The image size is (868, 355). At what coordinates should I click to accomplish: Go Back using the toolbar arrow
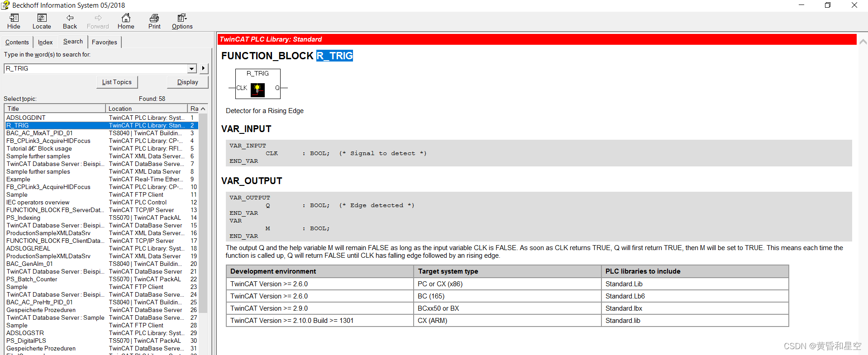point(70,21)
